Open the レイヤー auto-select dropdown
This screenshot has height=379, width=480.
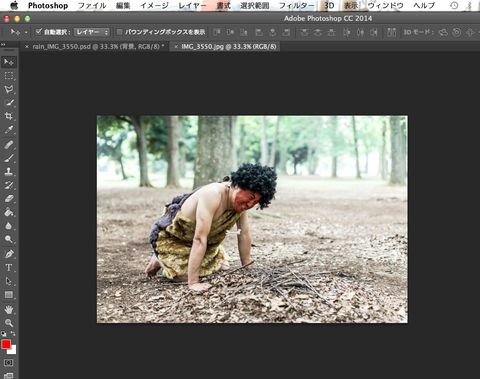[x=91, y=32]
